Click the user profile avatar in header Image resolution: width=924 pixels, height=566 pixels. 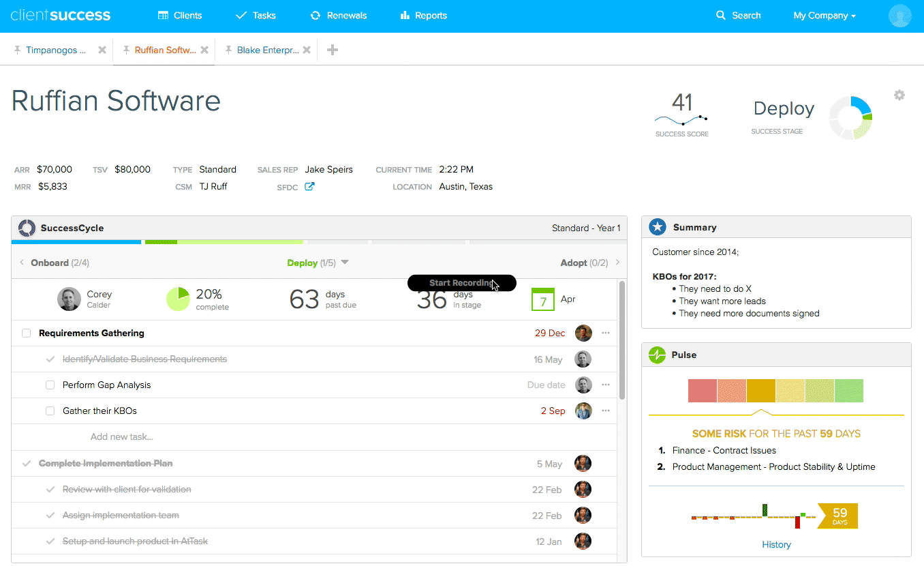click(899, 16)
